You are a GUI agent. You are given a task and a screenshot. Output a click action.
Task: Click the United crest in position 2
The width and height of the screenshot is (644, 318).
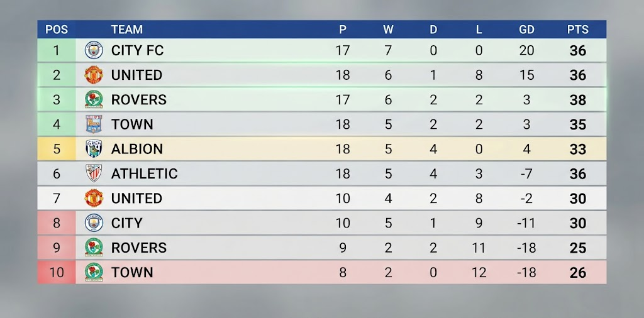click(94, 75)
